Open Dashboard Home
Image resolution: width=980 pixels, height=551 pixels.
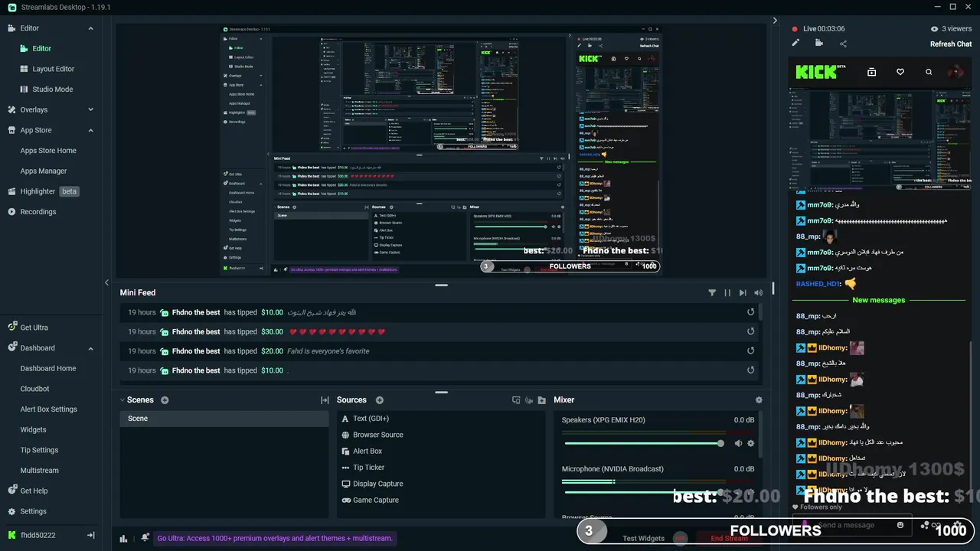pos(48,369)
